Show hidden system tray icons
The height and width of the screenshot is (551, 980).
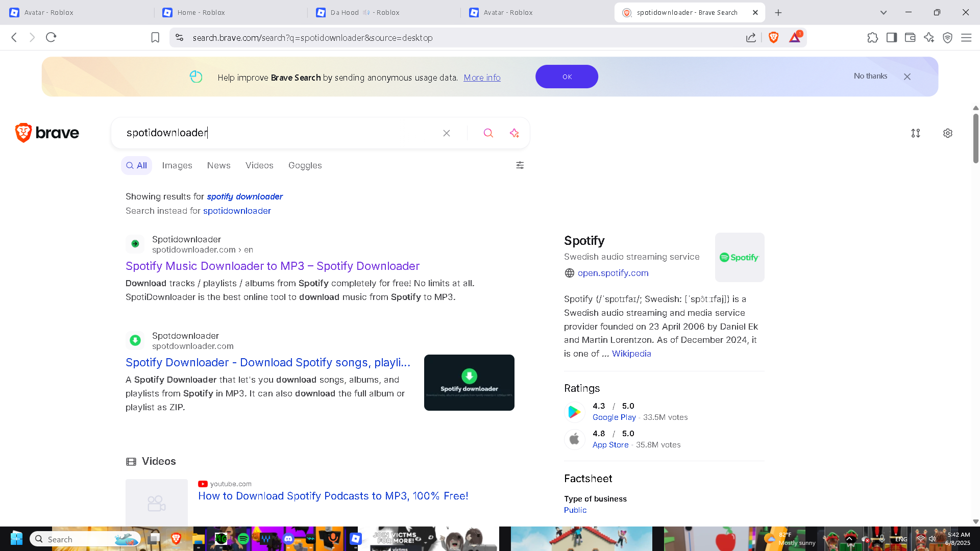pos(850,539)
